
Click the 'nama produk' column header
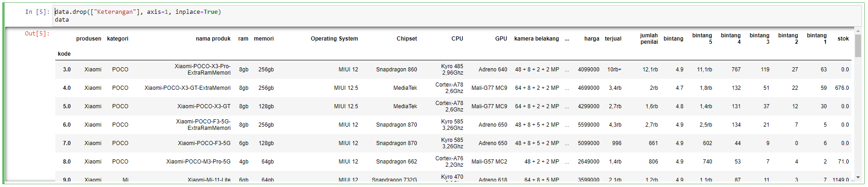213,39
